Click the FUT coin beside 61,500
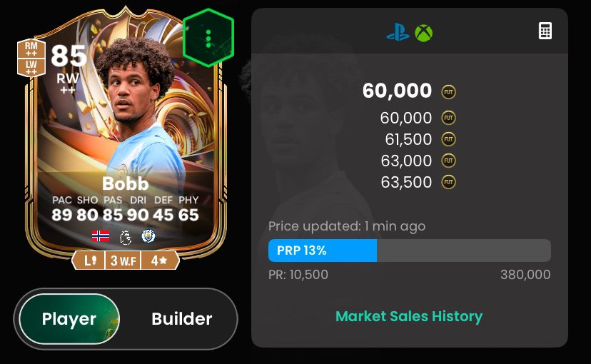This screenshot has height=364, width=591. pos(448,139)
